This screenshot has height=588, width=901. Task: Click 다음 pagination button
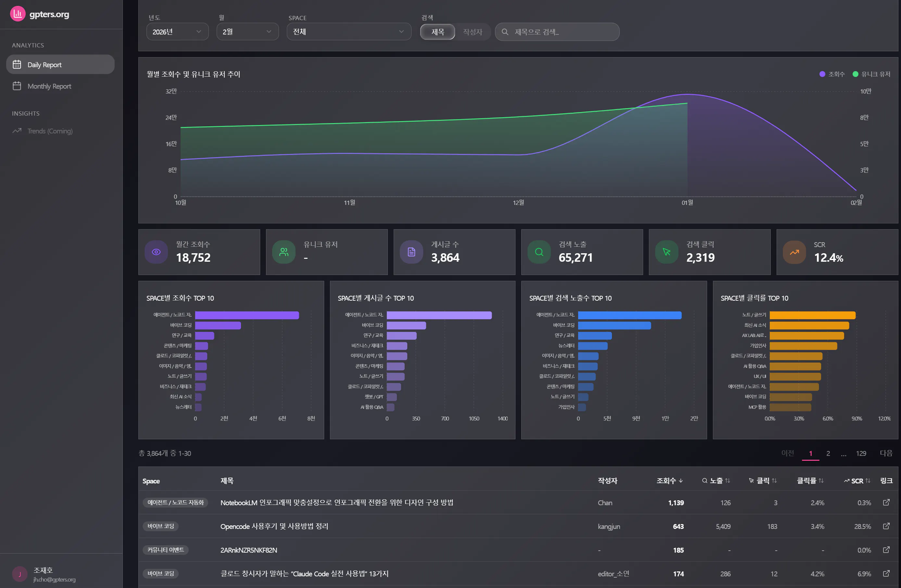click(886, 453)
